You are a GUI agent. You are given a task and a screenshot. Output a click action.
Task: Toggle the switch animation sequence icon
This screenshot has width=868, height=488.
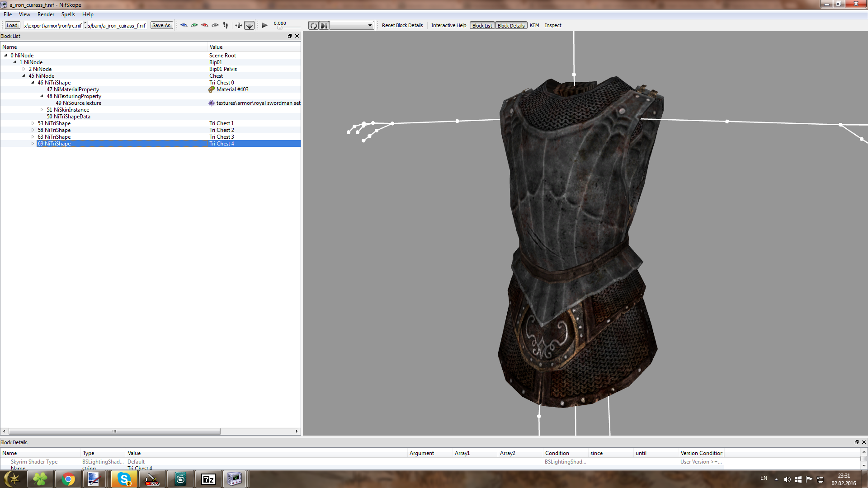click(x=324, y=26)
